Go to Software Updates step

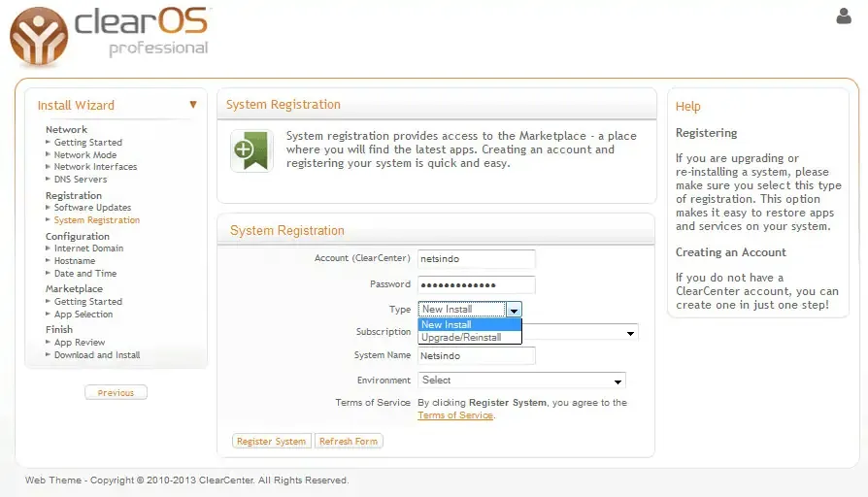tap(92, 208)
